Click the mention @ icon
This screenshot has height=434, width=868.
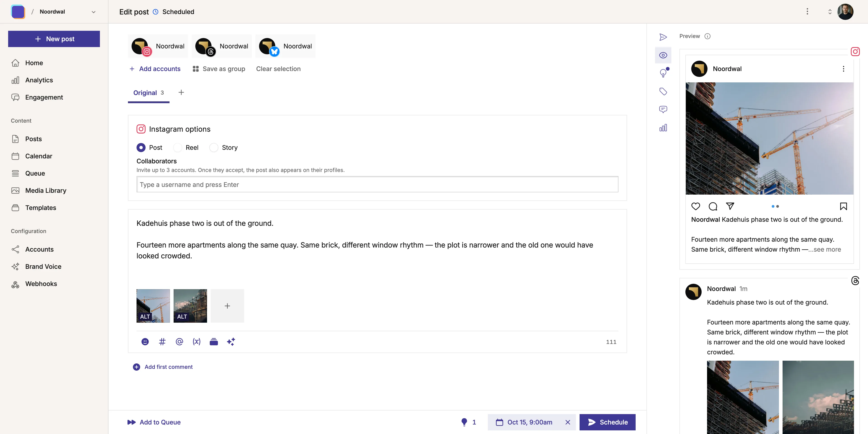click(179, 342)
